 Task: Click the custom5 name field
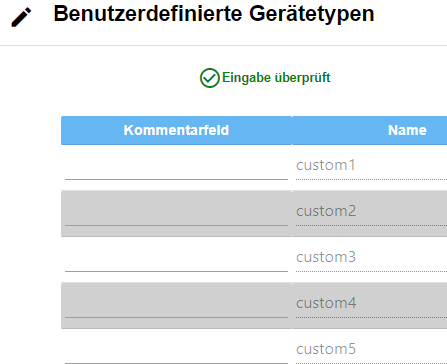point(371,350)
